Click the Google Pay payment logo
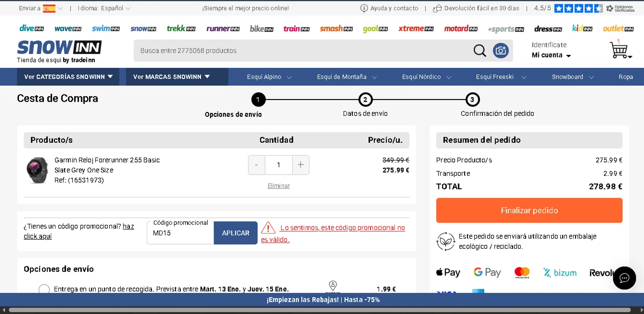This screenshot has width=644, height=314. [x=487, y=272]
